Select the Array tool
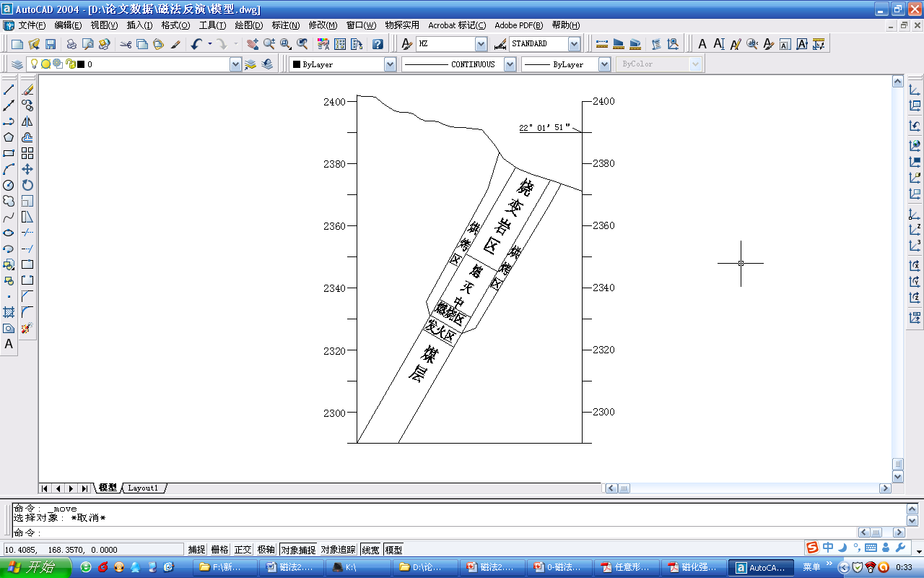The image size is (924, 578). [27, 153]
